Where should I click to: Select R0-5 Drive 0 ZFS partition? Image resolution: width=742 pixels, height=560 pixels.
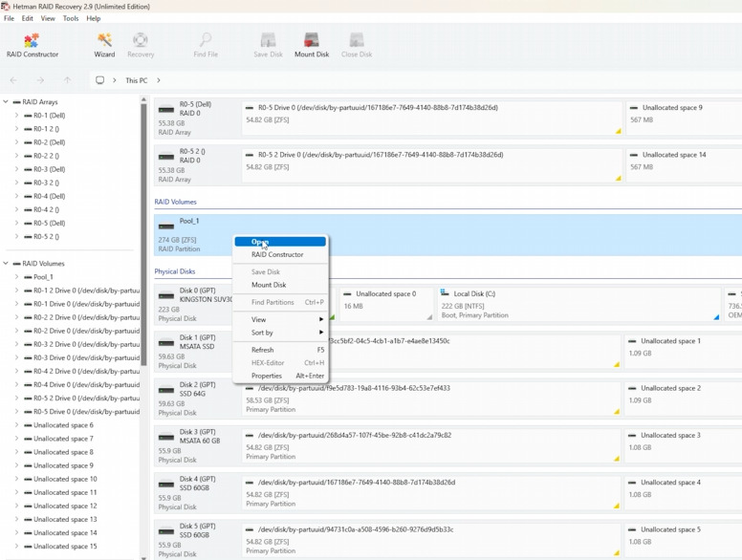click(432, 118)
